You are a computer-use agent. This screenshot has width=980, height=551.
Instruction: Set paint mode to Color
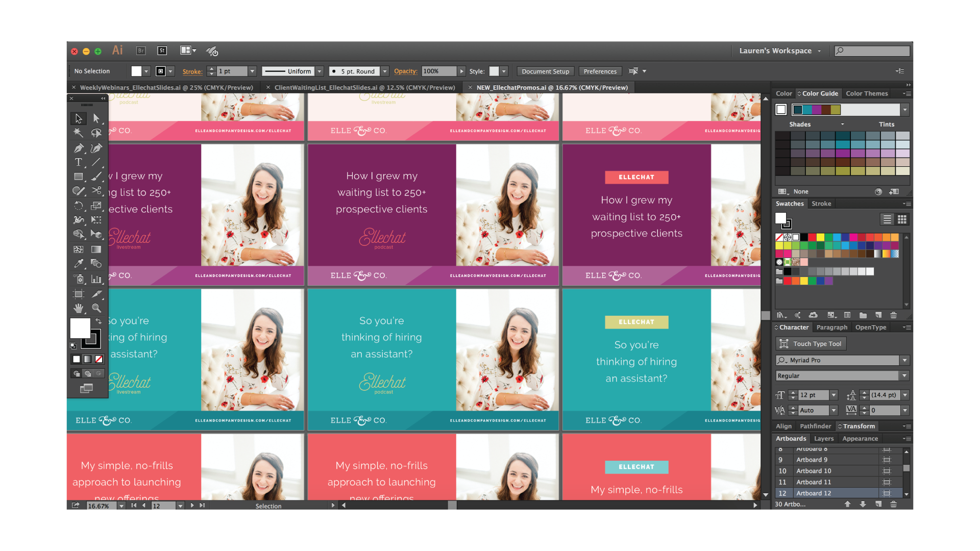[x=77, y=359]
